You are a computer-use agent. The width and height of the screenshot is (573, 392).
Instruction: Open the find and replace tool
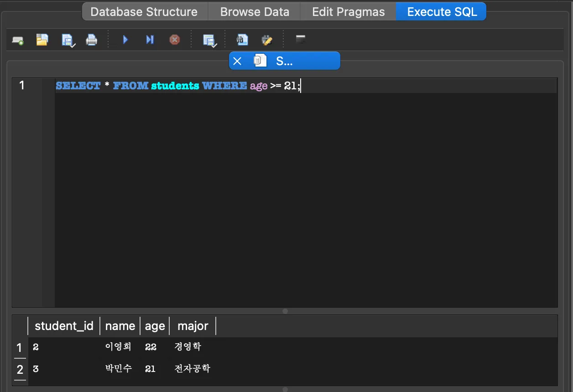[266, 40]
